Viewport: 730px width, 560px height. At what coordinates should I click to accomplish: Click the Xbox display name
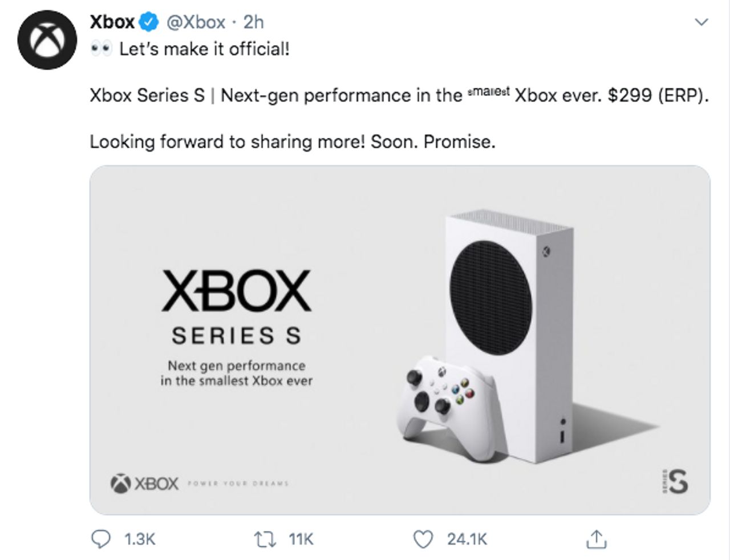pos(112,22)
